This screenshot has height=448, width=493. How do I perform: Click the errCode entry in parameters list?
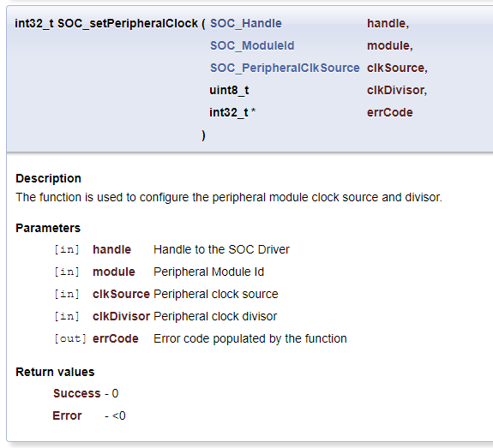[116, 338]
